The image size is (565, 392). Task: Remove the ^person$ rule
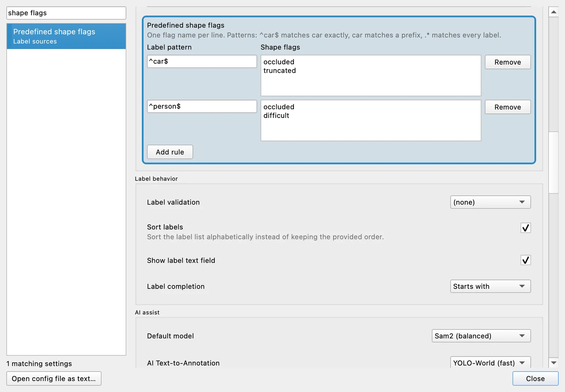tap(507, 107)
